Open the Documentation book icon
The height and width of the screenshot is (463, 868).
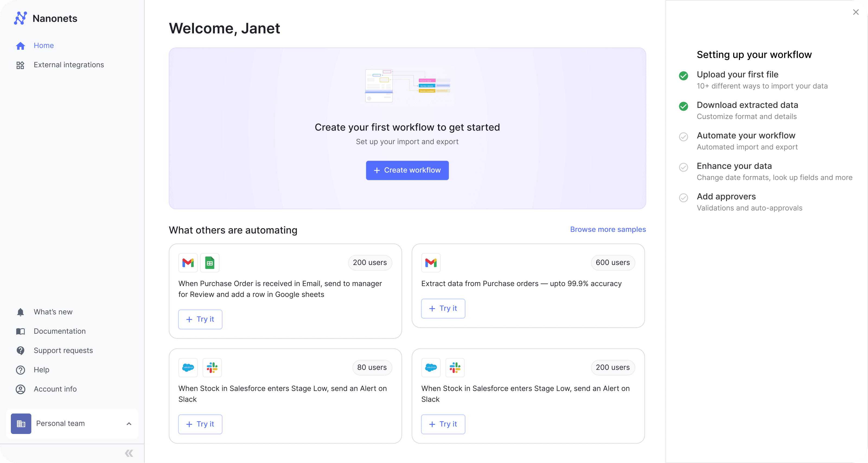pyautogui.click(x=20, y=331)
